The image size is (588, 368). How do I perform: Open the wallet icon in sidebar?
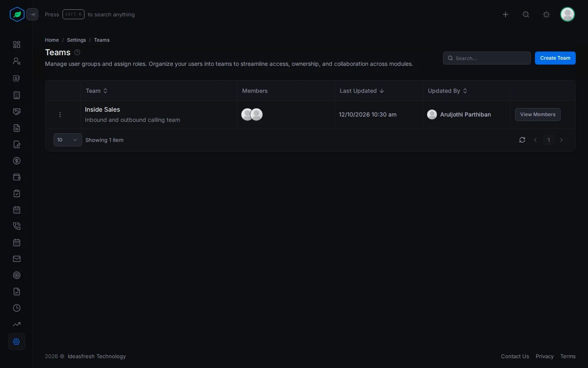[x=17, y=177]
